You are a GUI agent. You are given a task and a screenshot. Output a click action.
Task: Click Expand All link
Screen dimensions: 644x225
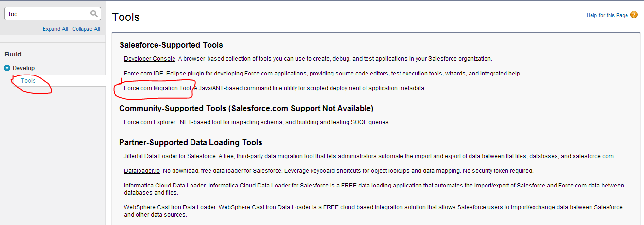[55, 29]
